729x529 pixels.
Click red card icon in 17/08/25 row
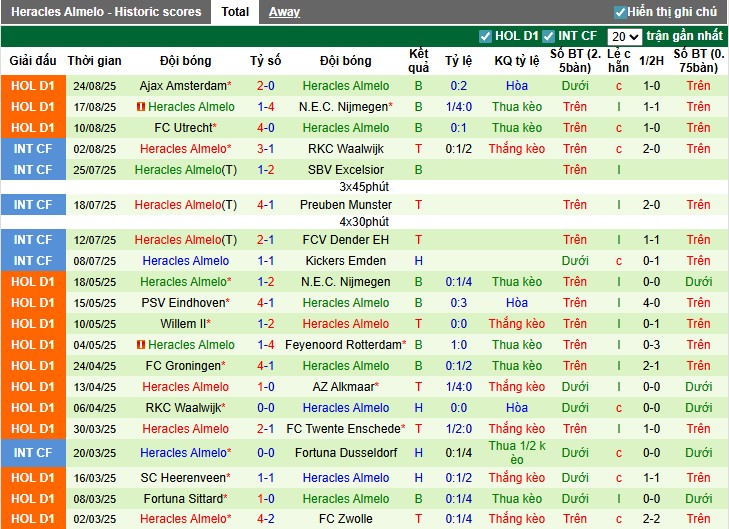(141, 107)
